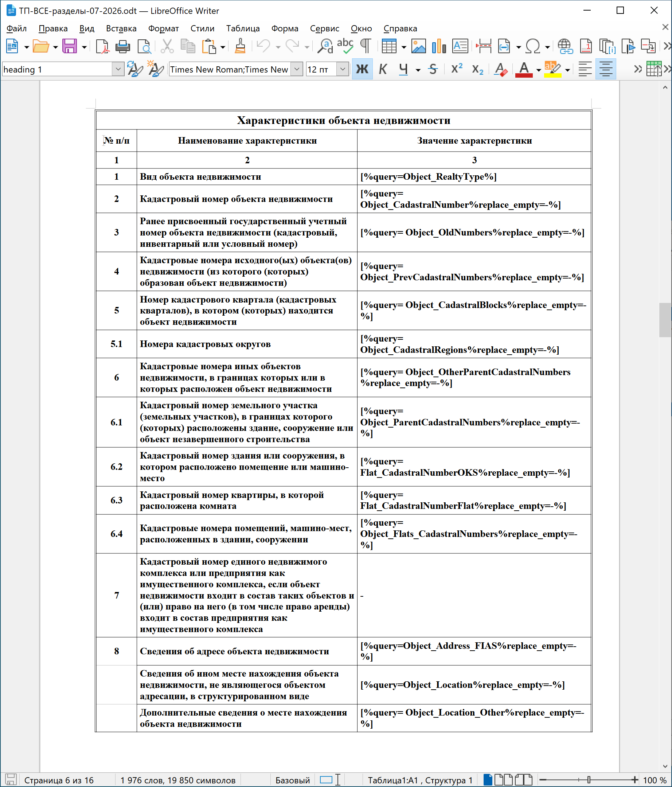Export directly as PDF icon
672x787 pixels.
[102, 46]
